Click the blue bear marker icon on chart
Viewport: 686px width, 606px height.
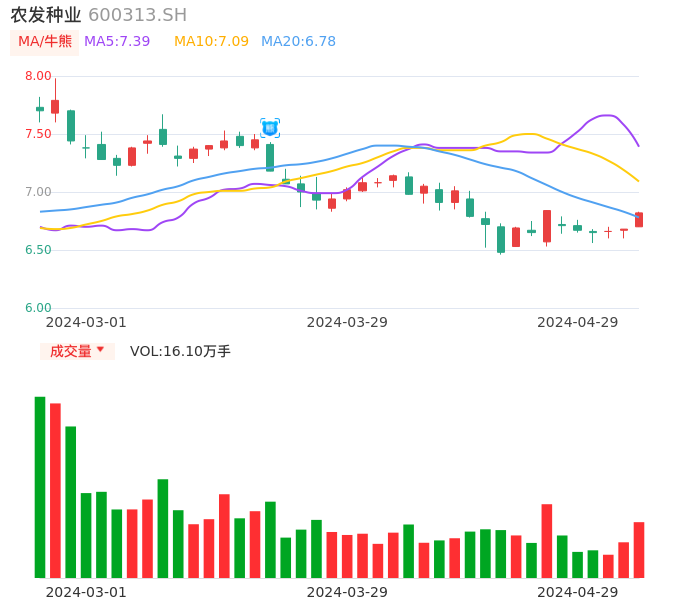pos(270,128)
